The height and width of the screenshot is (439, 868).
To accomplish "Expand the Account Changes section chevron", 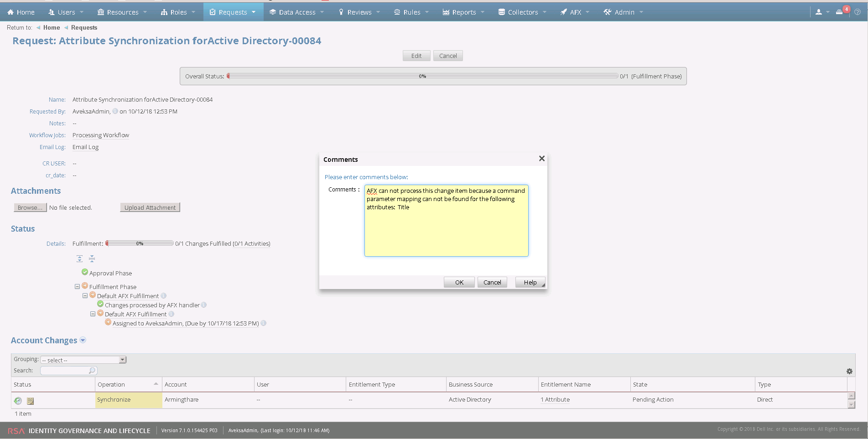I will (83, 340).
